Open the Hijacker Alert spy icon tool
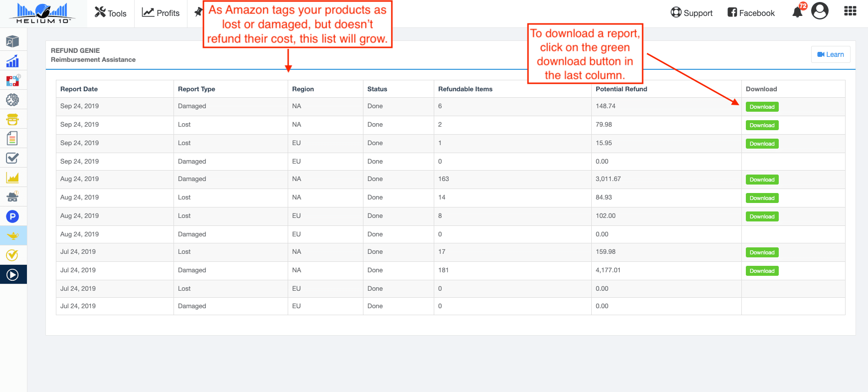Image resolution: width=868 pixels, height=392 pixels. pyautogui.click(x=12, y=197)
